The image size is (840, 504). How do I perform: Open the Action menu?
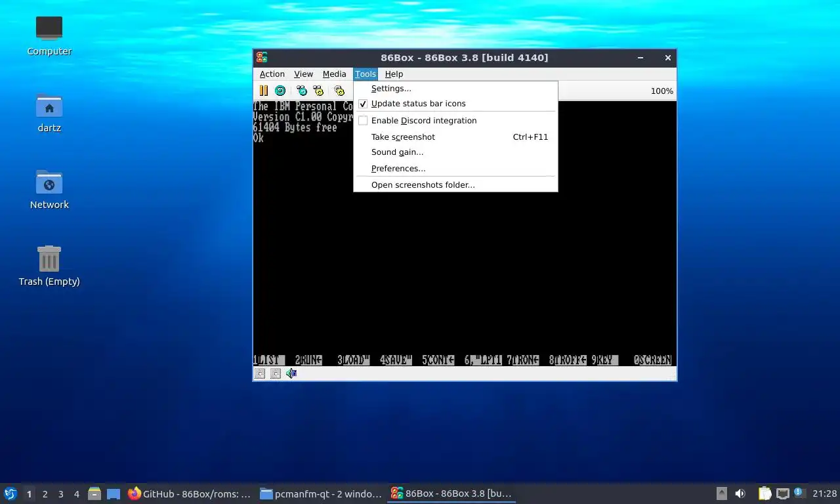[272, 74]
